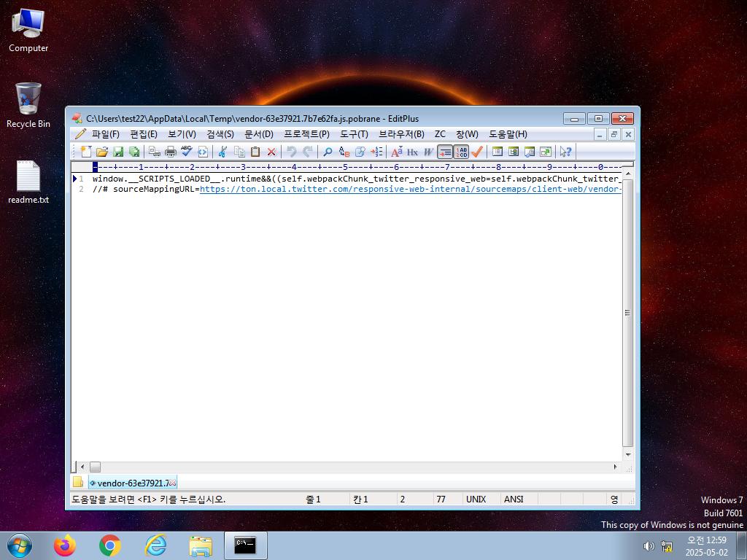
Task: Open the Windows Start menu
Action: click(20, 545)
